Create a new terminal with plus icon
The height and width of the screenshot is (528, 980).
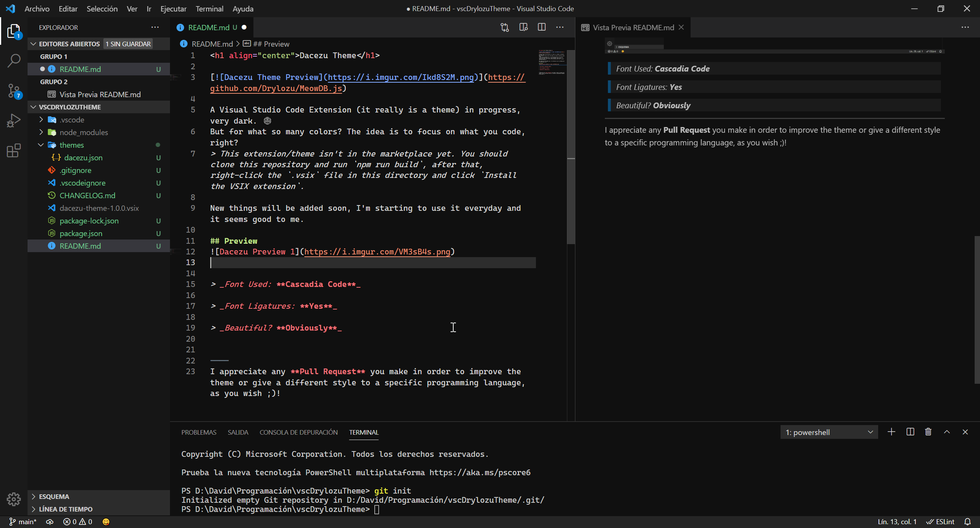[891, 432]
